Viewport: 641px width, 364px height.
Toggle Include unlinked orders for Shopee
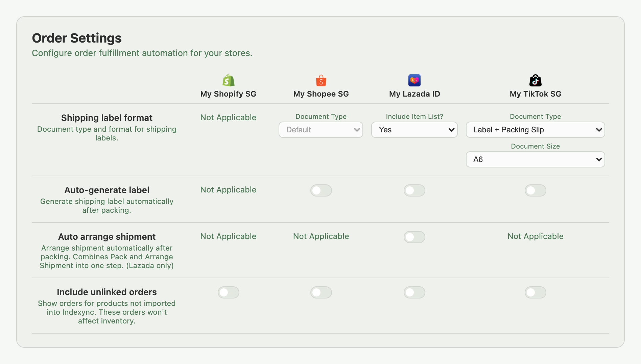click(x=321, y=292)
